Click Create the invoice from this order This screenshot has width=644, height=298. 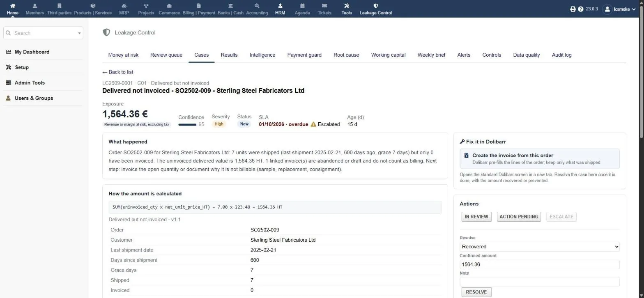(540, 158)
